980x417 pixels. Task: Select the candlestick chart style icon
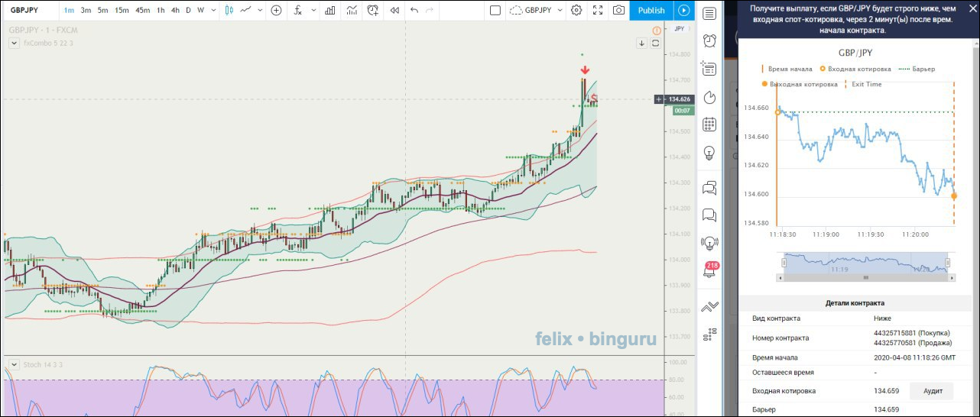click(228, 11)
